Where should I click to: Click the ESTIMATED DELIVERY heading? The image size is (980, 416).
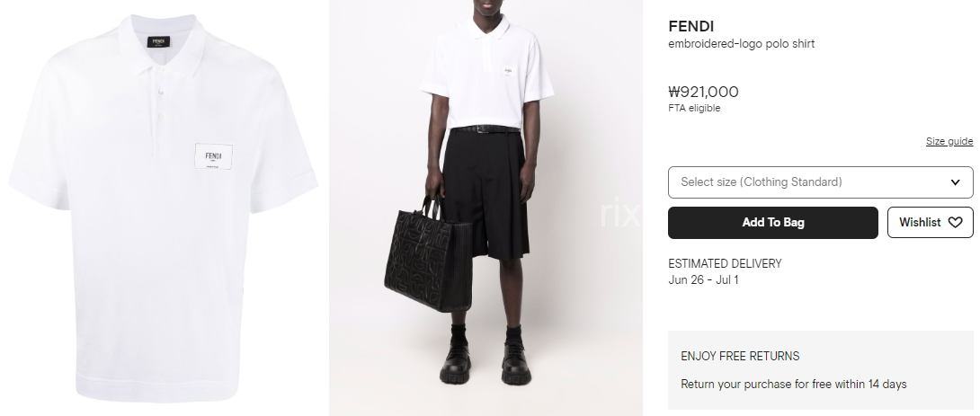725,263
